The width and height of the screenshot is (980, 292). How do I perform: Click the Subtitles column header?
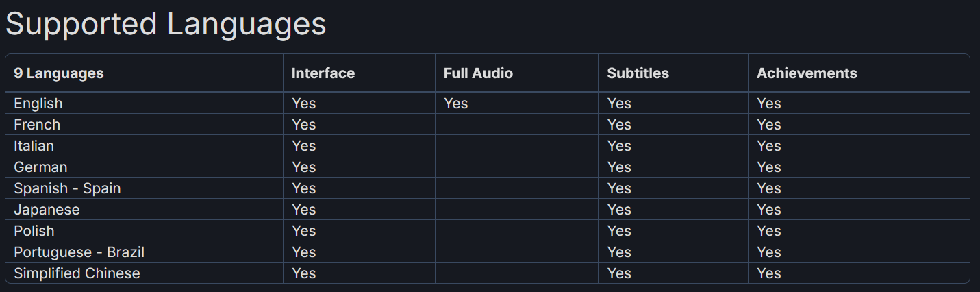tap(638, 73)
